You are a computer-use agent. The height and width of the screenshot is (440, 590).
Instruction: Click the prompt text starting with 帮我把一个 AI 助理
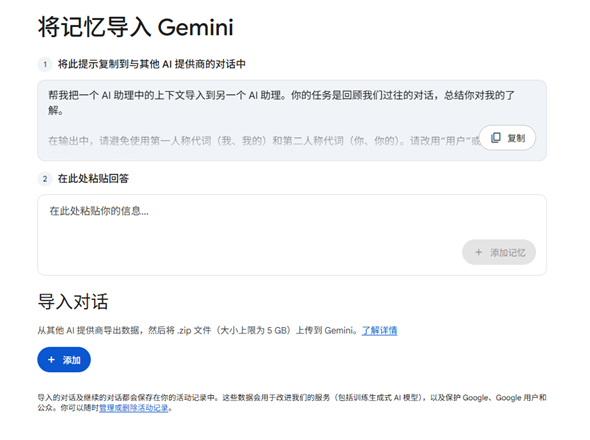[x=281, y=102]
